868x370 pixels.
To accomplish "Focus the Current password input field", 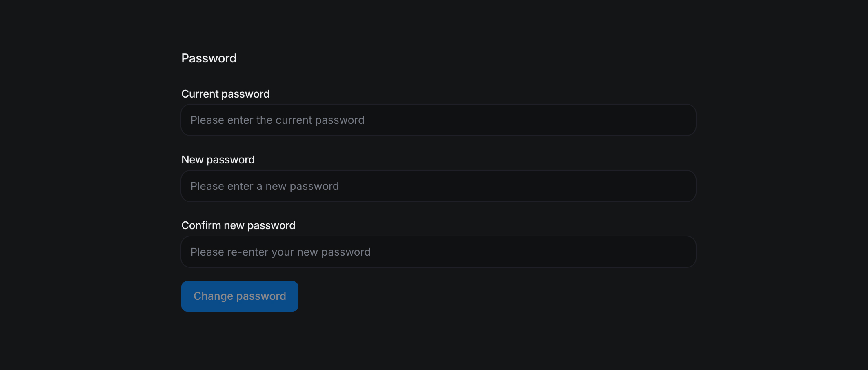I will [438, 120].
